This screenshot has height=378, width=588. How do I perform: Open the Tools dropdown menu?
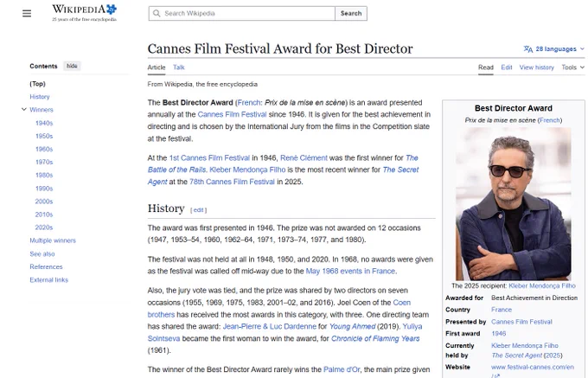[x=572, y=67]
